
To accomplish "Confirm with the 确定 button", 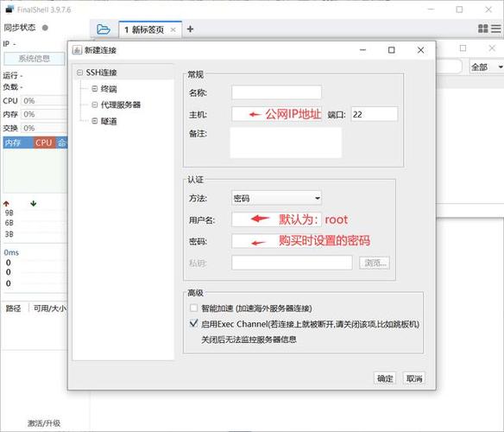I will [385, 378].
